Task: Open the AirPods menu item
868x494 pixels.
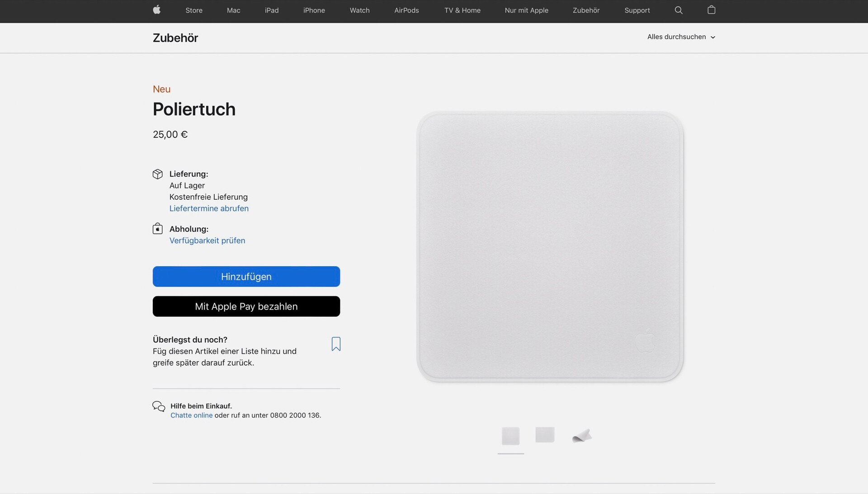Action: [406, 10]
